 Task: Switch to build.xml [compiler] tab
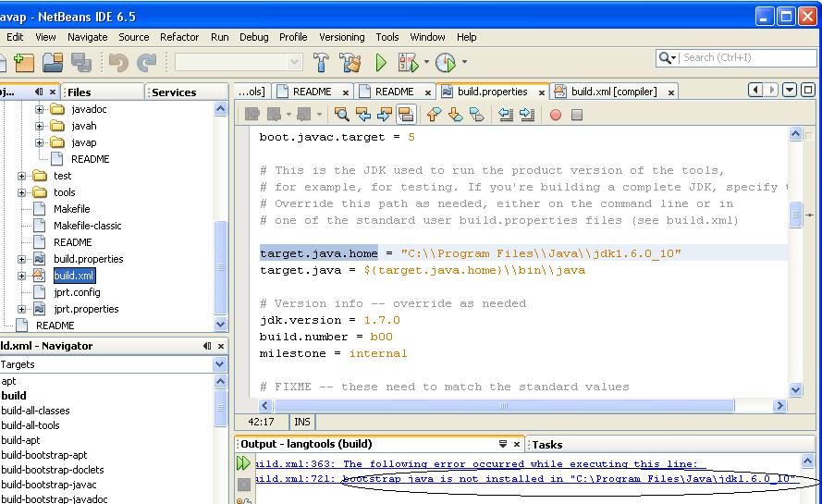click(x=613, y=92)
